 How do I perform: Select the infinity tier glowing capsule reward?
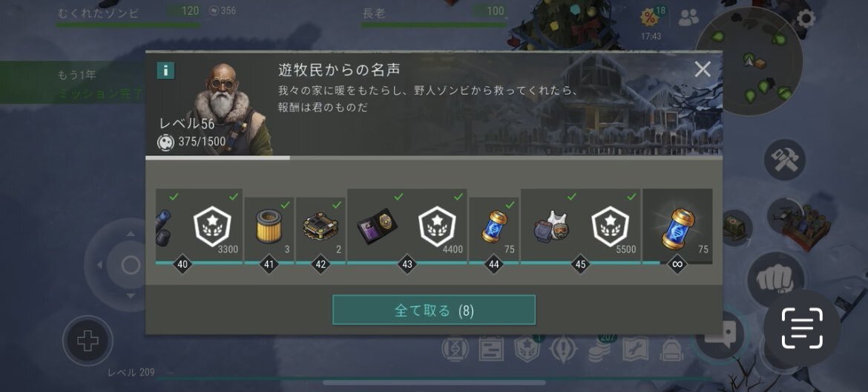677,226
